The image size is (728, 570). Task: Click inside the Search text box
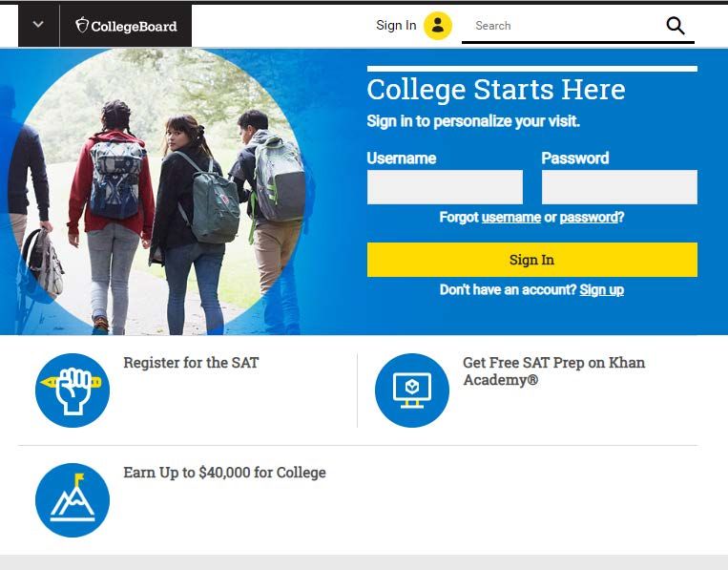(562, 26)
